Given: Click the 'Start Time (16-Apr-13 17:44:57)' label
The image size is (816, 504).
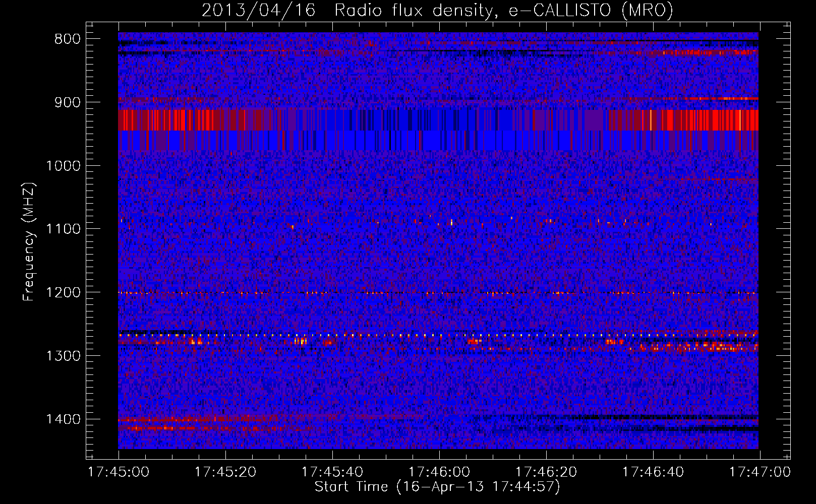Looking at the screenshot, I should point(437,487).
